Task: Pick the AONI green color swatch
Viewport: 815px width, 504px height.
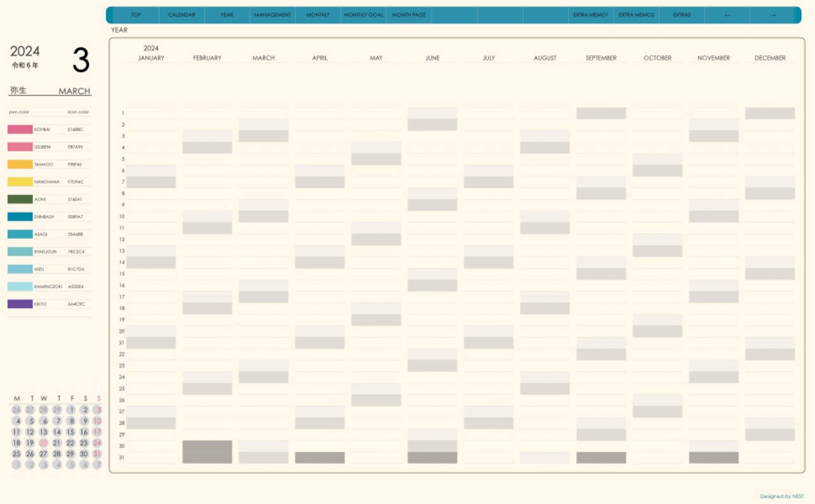Action: 20,199
